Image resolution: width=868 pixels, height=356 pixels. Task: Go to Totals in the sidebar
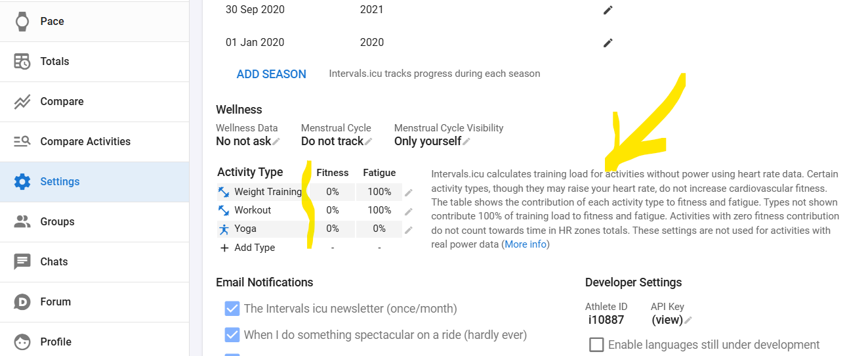[54, 61]
